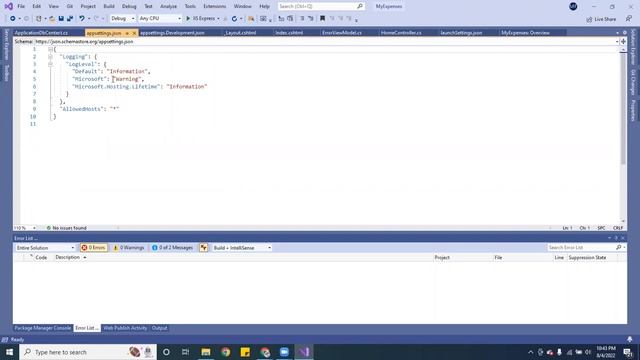Switch to appsettings.Development.json tab
Screen dimensions: 640x360
pos(172,33)
